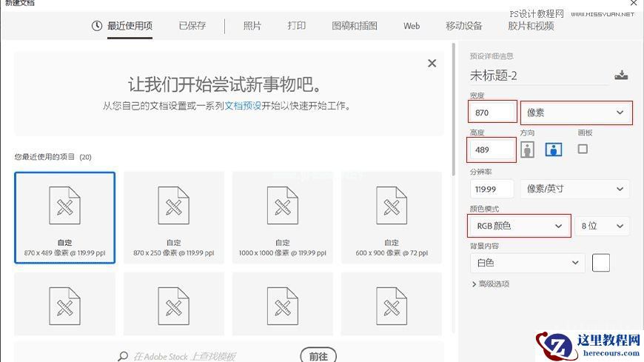Select portrait orientation icon
The width and height of the screenshot is (644, 362).
pos(527,150)
